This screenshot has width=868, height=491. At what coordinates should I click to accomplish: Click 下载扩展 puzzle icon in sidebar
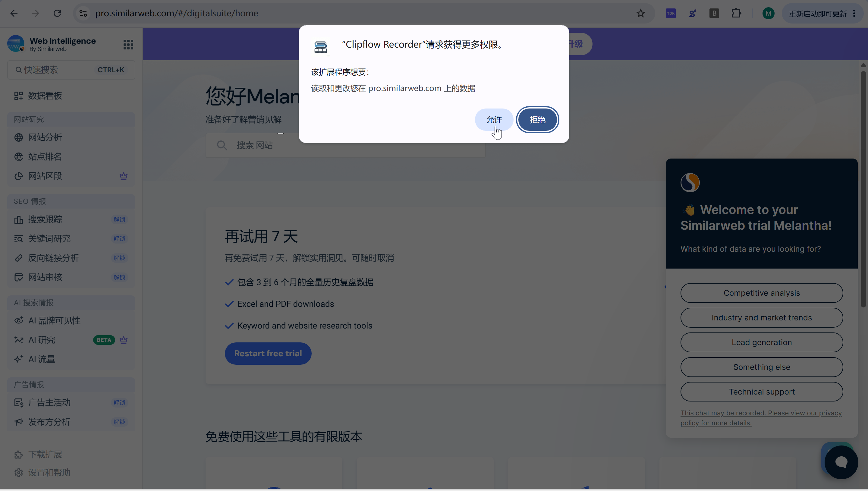tap(19, 455)
